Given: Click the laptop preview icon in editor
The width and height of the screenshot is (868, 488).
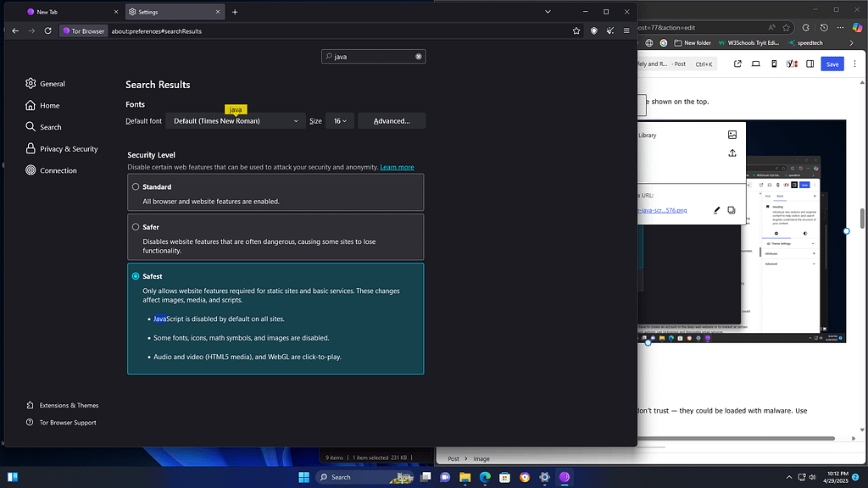Looking at the screenshot, I should (x=755, y=64).
